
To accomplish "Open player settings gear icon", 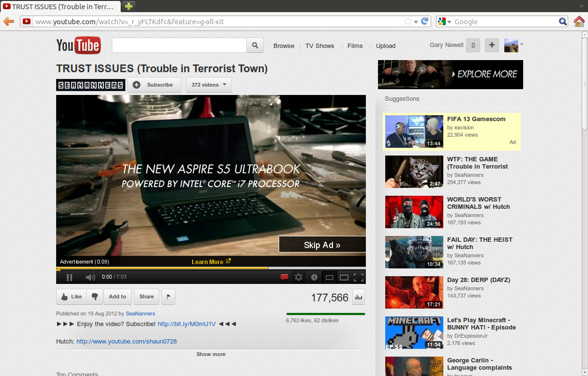I will click(299, 277).
